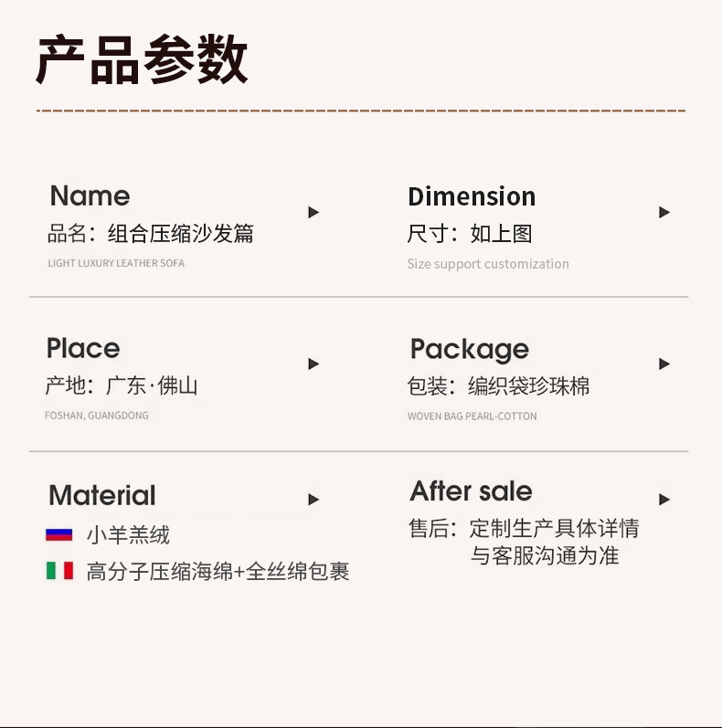Select the Place heading
Image resolution: width=722 pixels, height=728 pixels.
(x=83, y=348)
